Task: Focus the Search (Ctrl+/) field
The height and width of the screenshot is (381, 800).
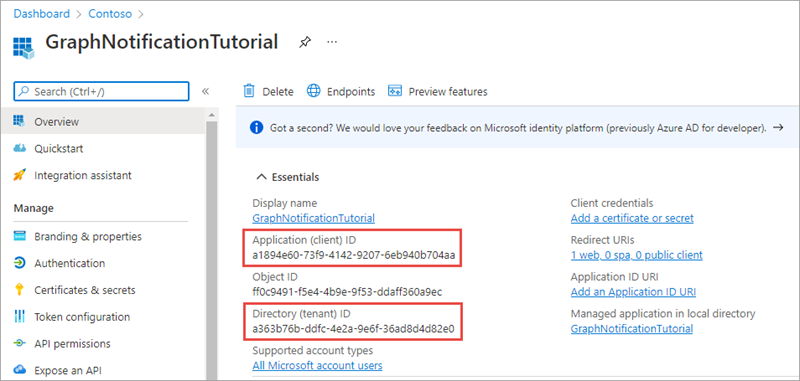Action: click(x=101, y=92)
